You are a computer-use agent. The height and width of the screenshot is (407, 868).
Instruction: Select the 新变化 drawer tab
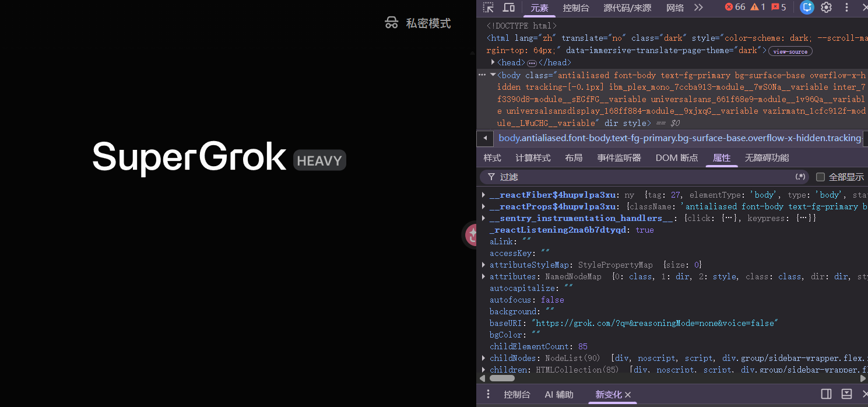pyautogui.click(x=609, y=395)
